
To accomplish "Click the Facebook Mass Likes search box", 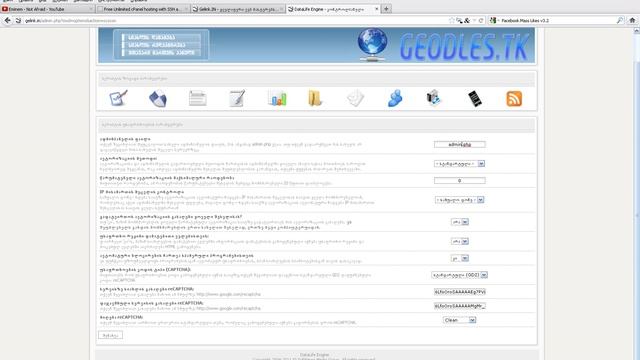I will [557, 20].
